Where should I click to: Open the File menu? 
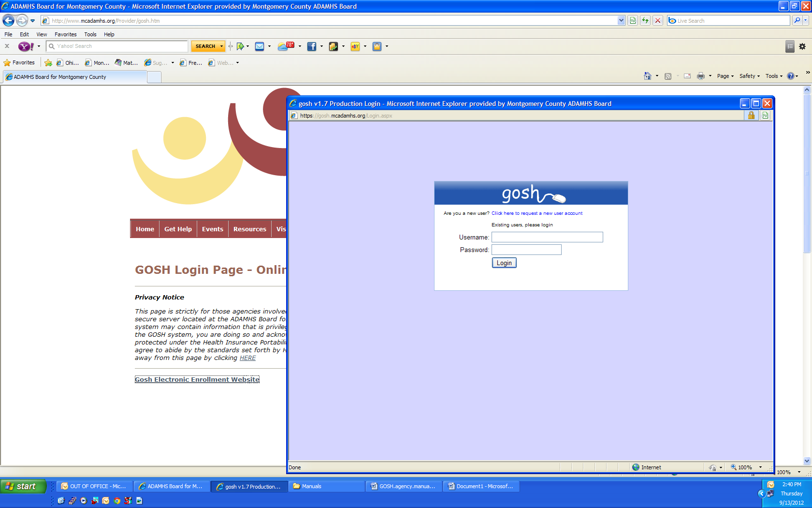coord(8,34)
